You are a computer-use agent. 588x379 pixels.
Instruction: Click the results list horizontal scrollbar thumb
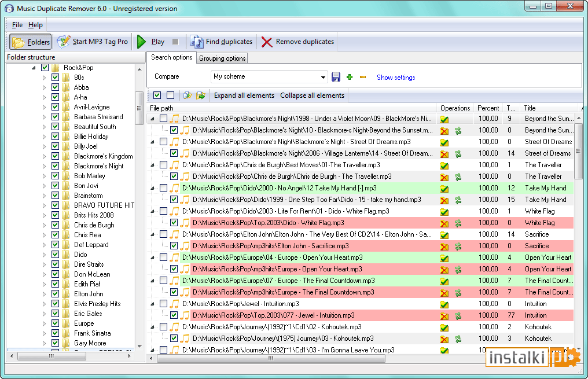pyautogui.click(x=271, y=358)
